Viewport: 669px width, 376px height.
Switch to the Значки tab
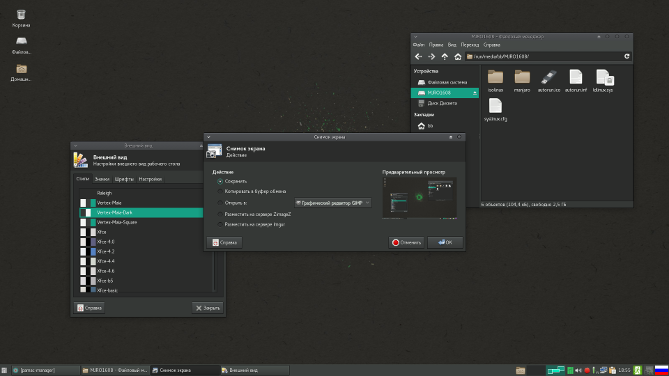point(102,179)
